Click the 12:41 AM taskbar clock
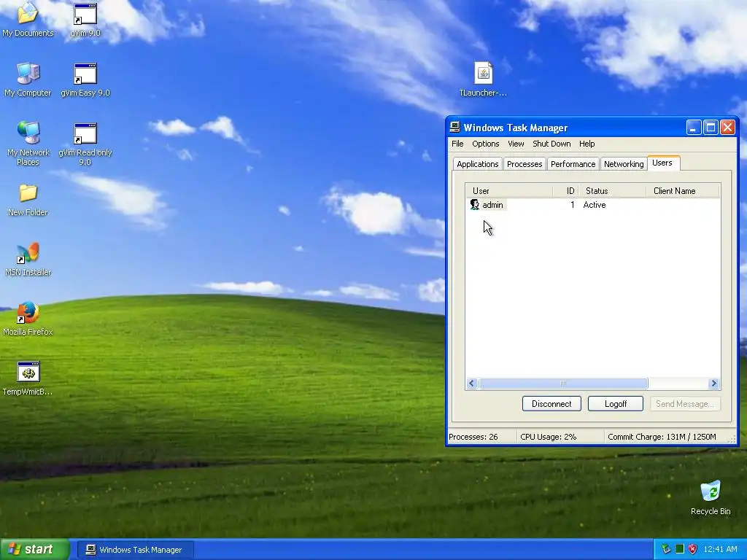747x560 pixels. point(720,549)
